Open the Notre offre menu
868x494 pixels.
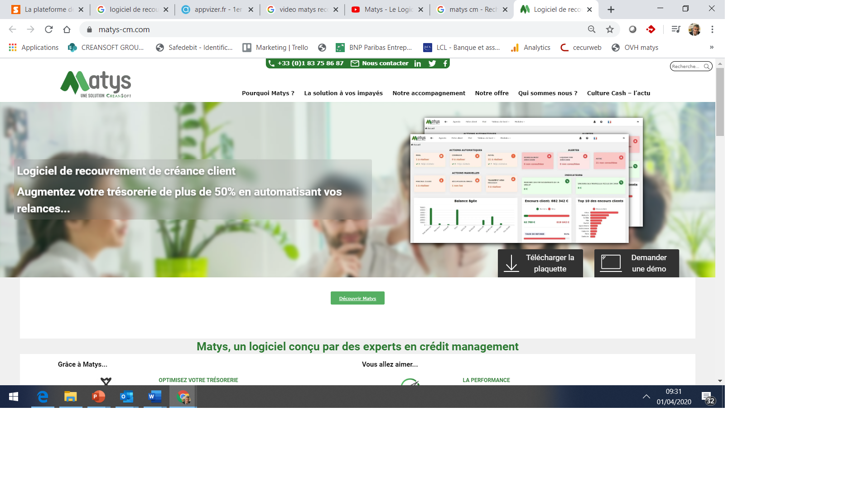coord(492,93)
